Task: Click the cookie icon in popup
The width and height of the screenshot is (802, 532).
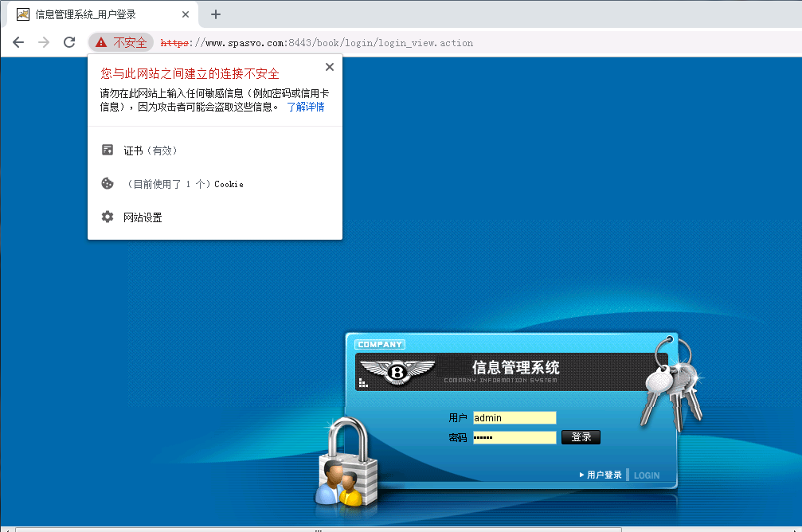Action: pos(108,184)
